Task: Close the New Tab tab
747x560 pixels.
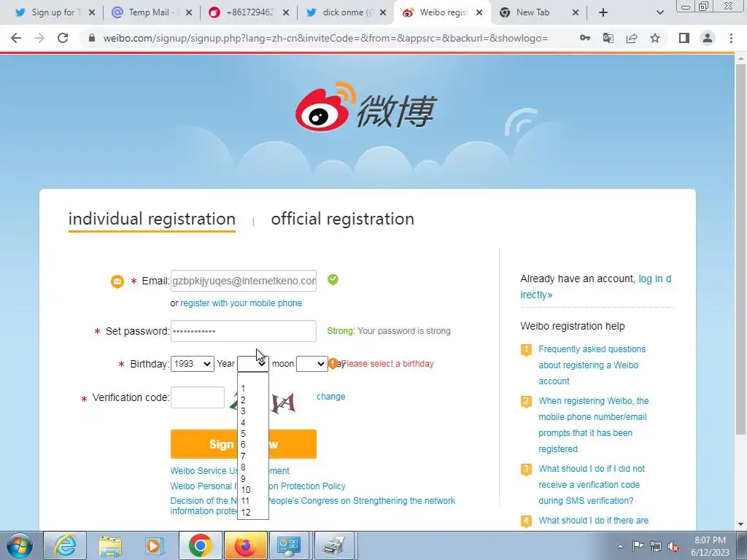Action: click(x=576, y=12)
